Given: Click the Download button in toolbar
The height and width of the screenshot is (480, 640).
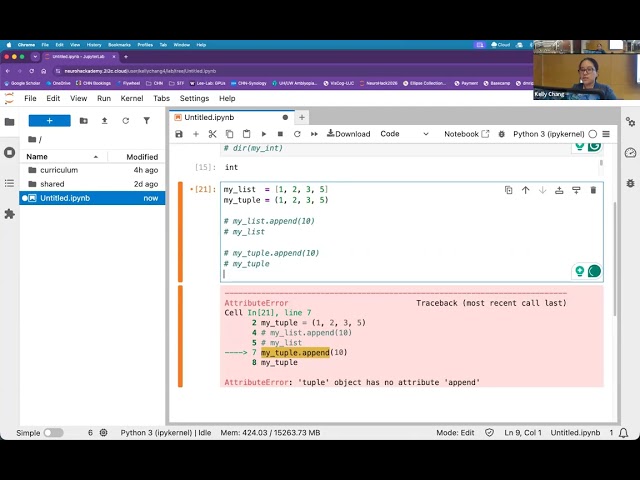Looking at the screenshot, I should [x=349, y=134].
